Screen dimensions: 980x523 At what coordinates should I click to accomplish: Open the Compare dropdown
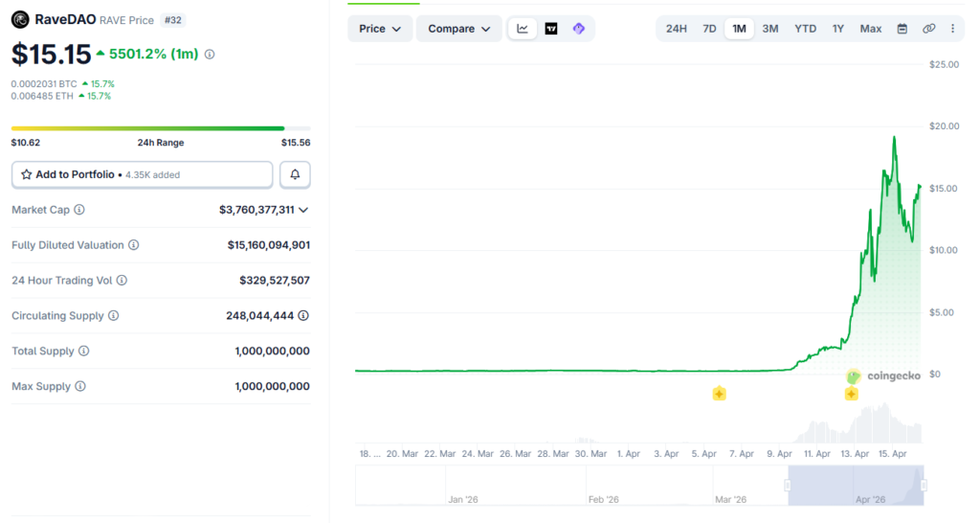coord(458,29)
